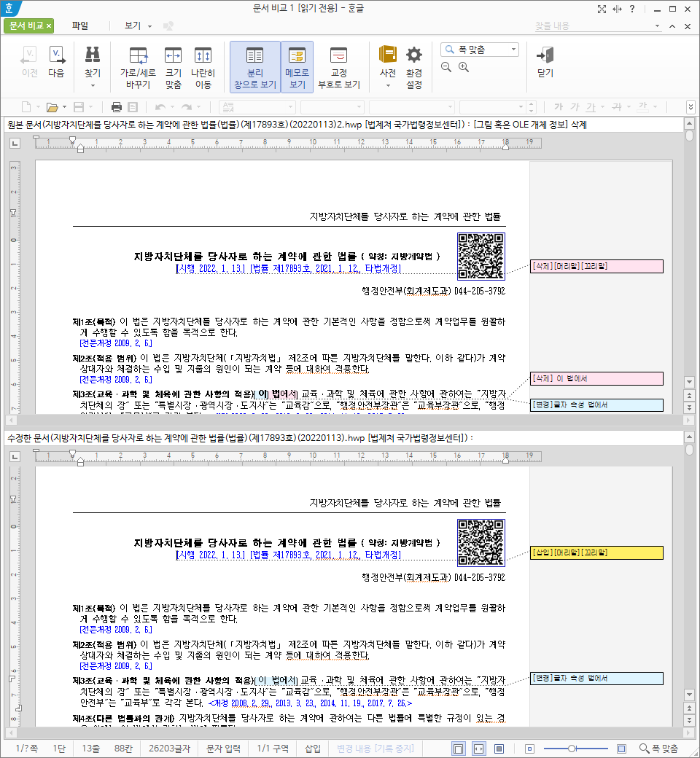700x758 pixels.
Task: Click the fit width view icon in status bar
Action: click(x=478, y=749)
